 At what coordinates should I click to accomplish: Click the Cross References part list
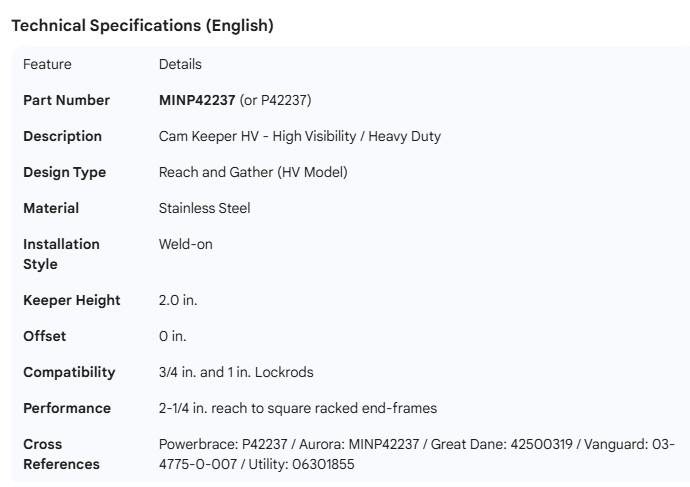pyautogui.click(x=416, y=454)
